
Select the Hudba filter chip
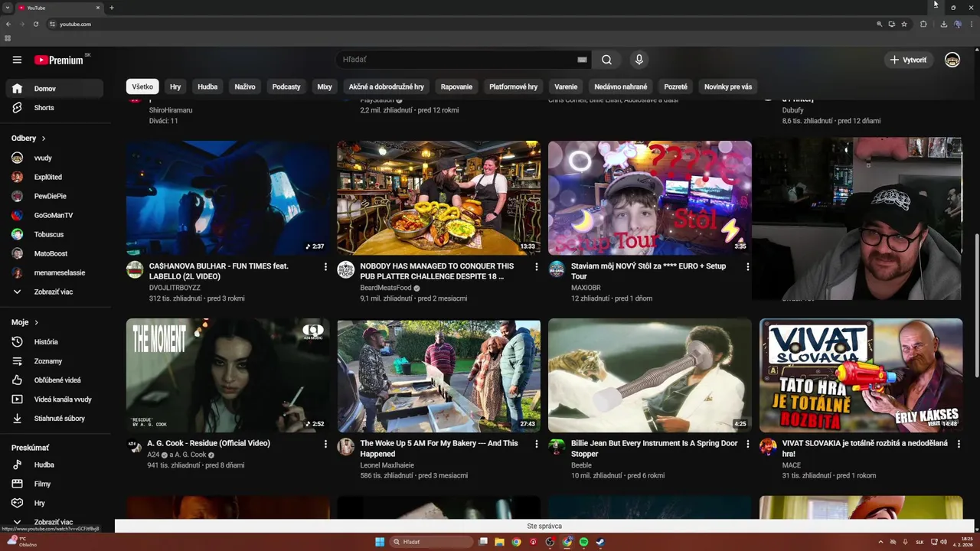(207, 87)
